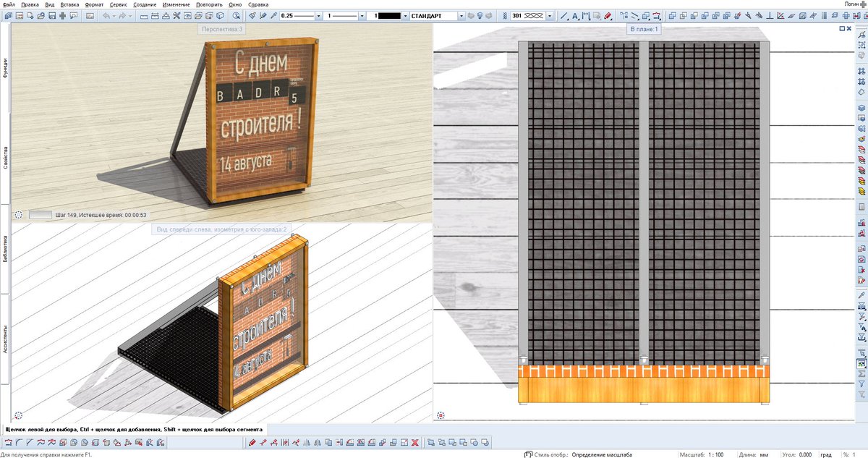The width and height of the screenshot is (868, 458).
Task: Open the Вставка menu
Action: [70, 4]
